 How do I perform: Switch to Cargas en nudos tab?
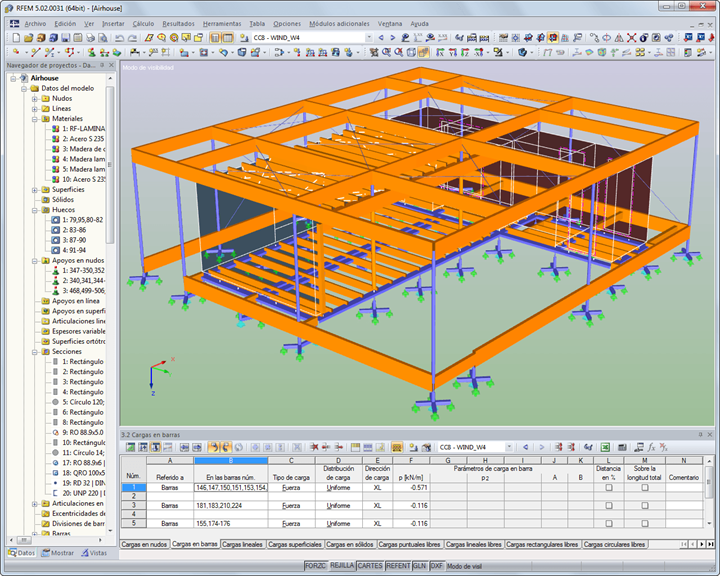(144, 544)
